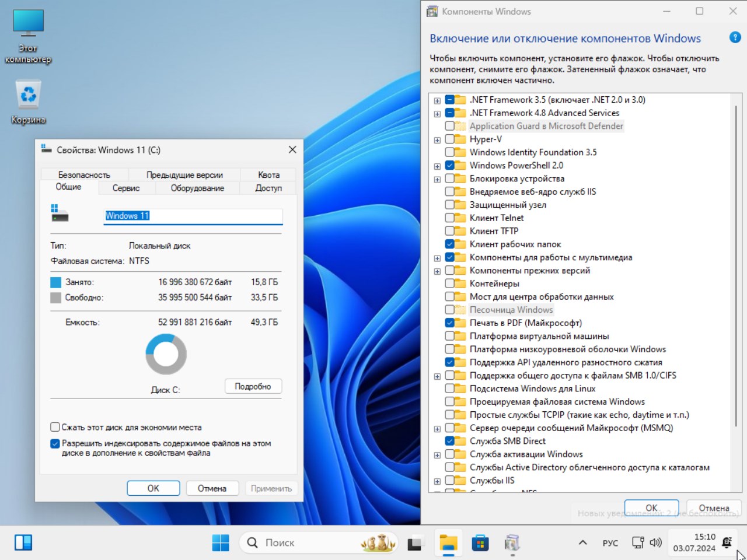Switch to the Сервис tab

click(126, 188)
